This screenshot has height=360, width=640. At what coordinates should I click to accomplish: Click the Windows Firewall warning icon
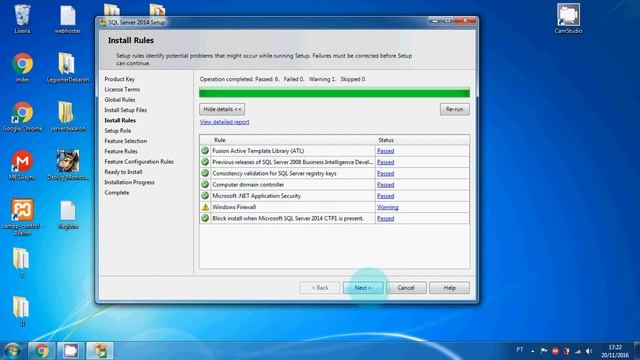(x=205, y=207)
